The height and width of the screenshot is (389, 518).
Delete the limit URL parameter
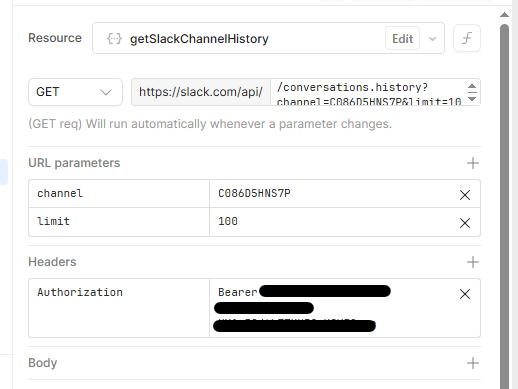(465, 223)
